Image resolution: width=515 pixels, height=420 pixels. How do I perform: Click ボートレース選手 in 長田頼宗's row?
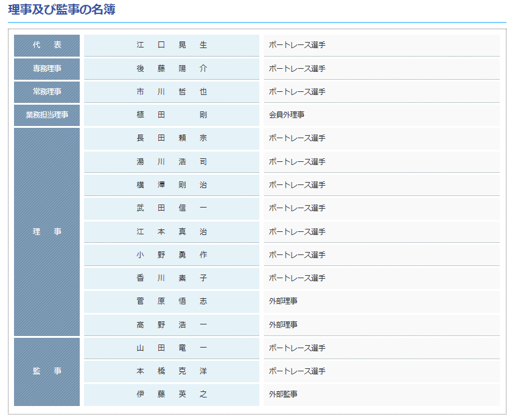click(297, 138)
